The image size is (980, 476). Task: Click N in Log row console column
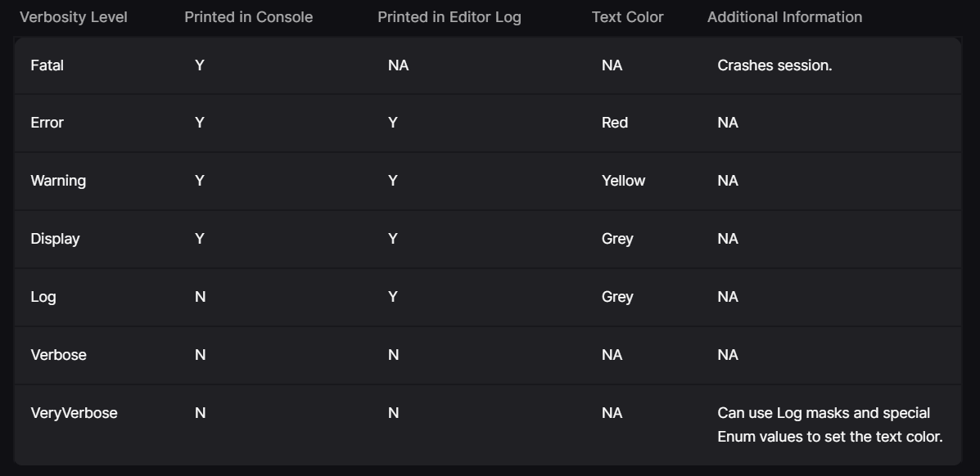click(200, 297)
